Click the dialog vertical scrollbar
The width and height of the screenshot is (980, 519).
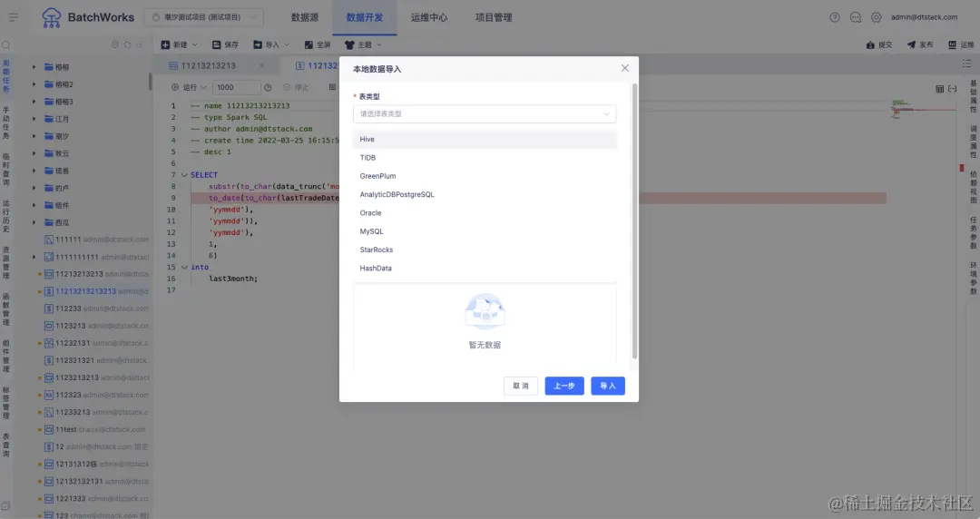(x=634, y=221)
